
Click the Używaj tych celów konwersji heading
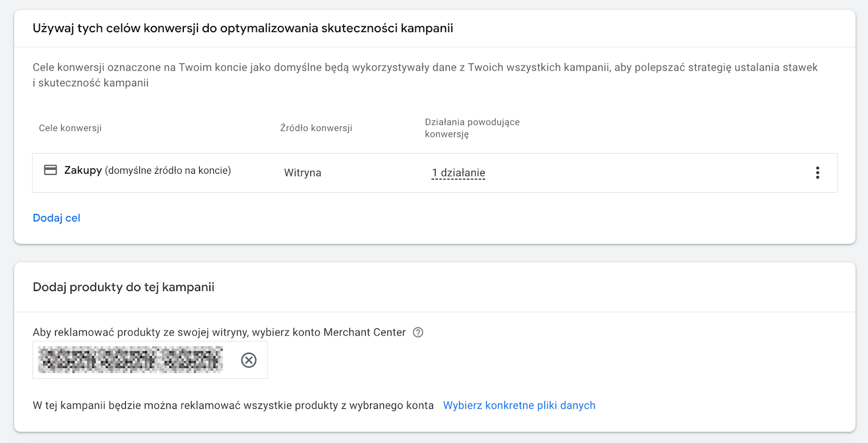point(243,28)
